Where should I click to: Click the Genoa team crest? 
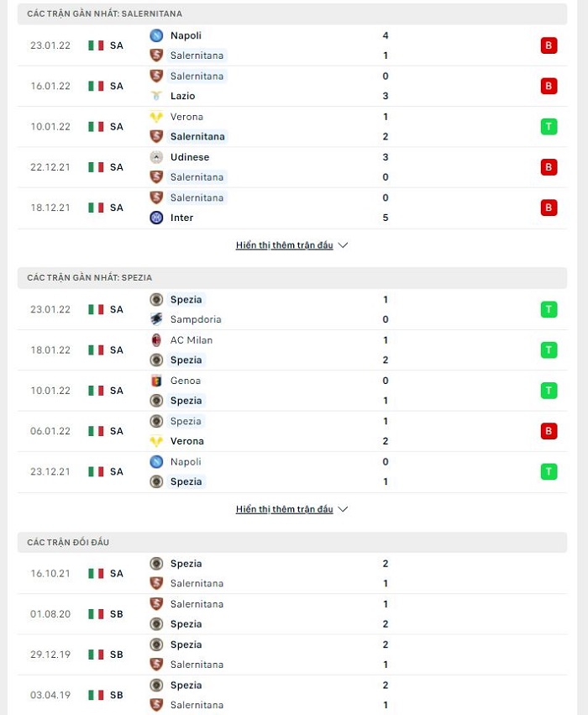tap(156, 381)
